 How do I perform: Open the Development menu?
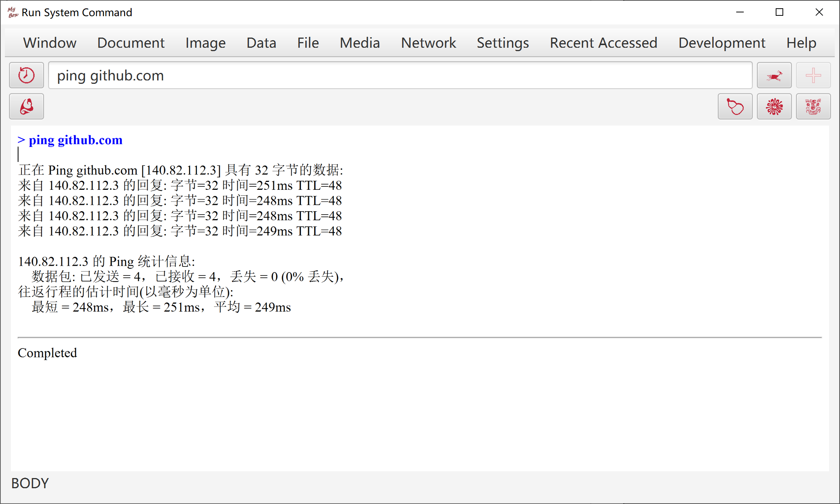coord(722,43)
